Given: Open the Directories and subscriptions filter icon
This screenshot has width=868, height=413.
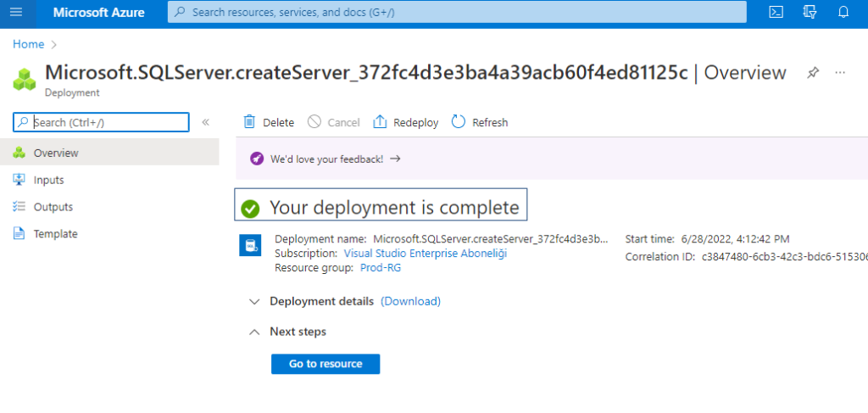Looking at the screenshot, I should 810,12.
